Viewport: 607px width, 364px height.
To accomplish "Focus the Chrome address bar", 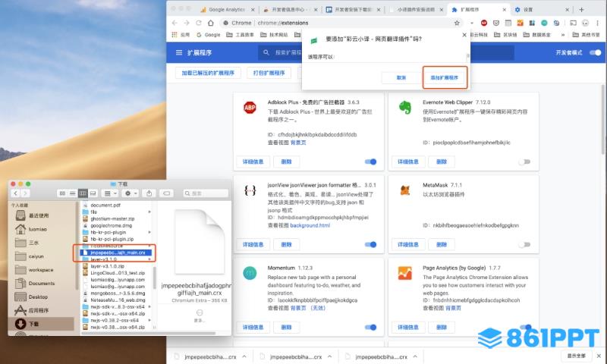I will click(341, 23).
